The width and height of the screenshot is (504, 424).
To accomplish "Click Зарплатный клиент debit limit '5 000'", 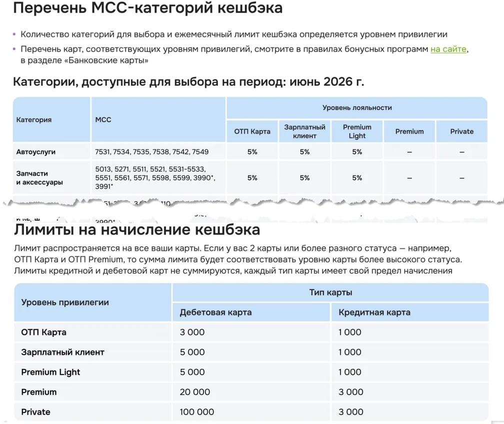I will [x=192, y=352].
